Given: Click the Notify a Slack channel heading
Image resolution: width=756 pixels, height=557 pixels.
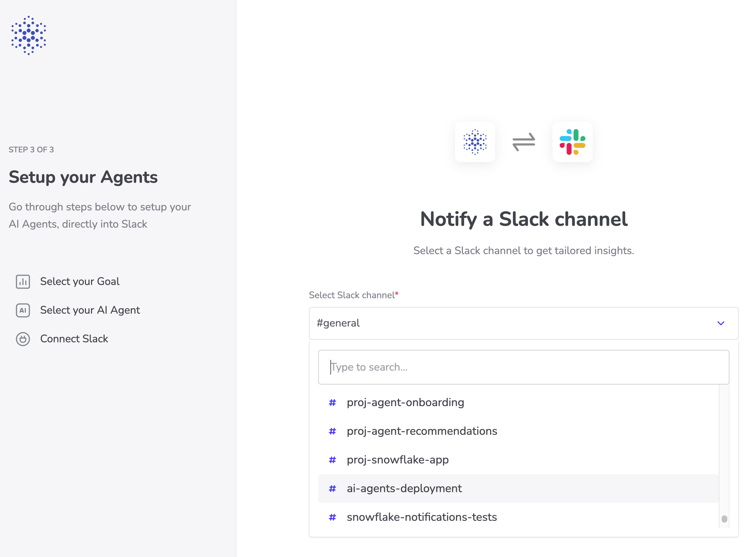Looking at the screenshot, I should coord(523,219).
